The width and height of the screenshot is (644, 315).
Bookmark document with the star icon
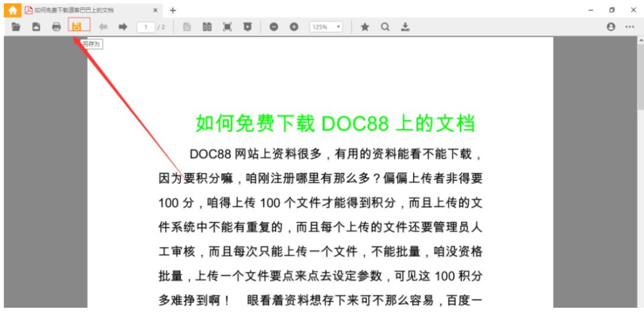click(365, 27)
